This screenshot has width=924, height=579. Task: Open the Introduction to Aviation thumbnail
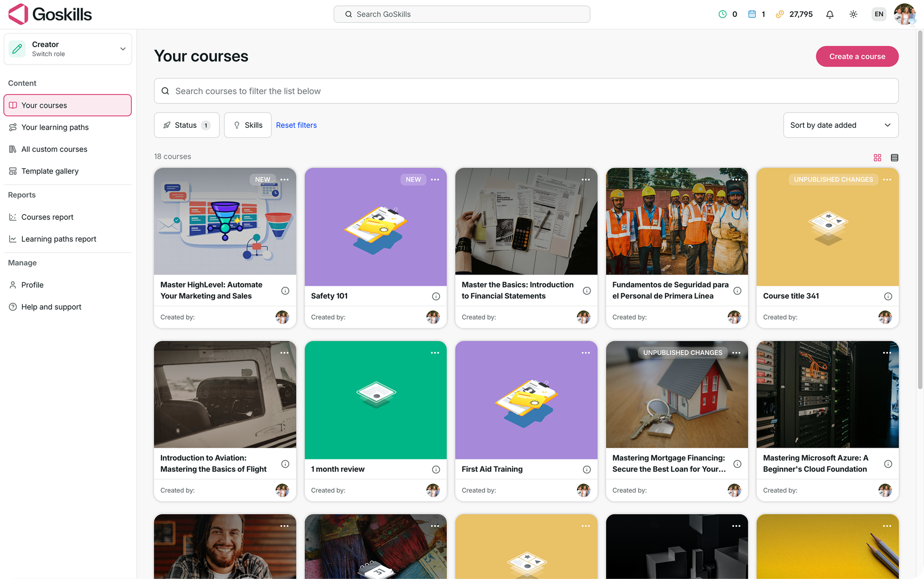225,394
